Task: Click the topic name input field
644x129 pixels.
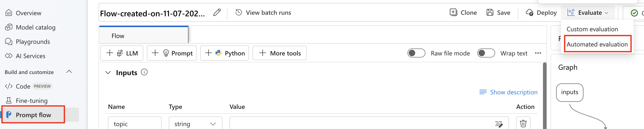Action: pos(135,123)
